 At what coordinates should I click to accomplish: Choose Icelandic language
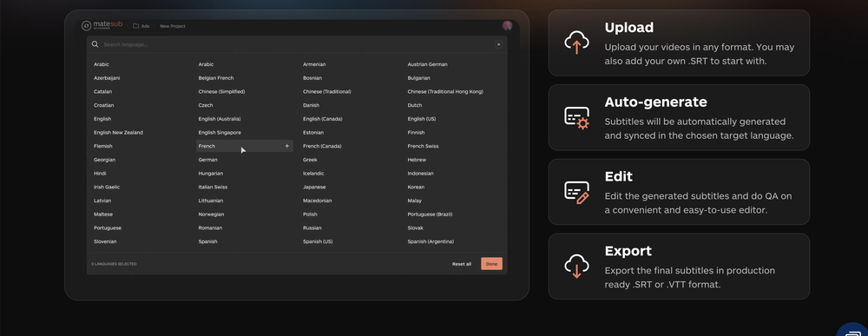[314, 174]
